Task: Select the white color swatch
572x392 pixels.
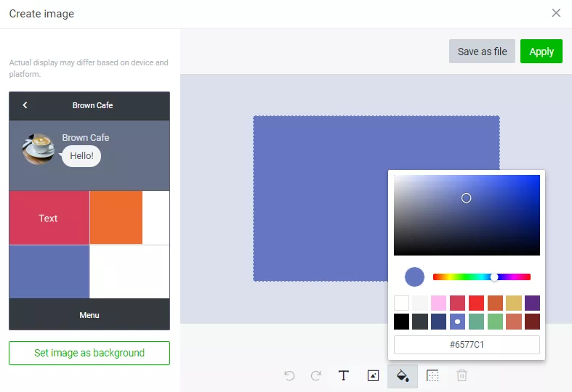Action: point(401,303)
